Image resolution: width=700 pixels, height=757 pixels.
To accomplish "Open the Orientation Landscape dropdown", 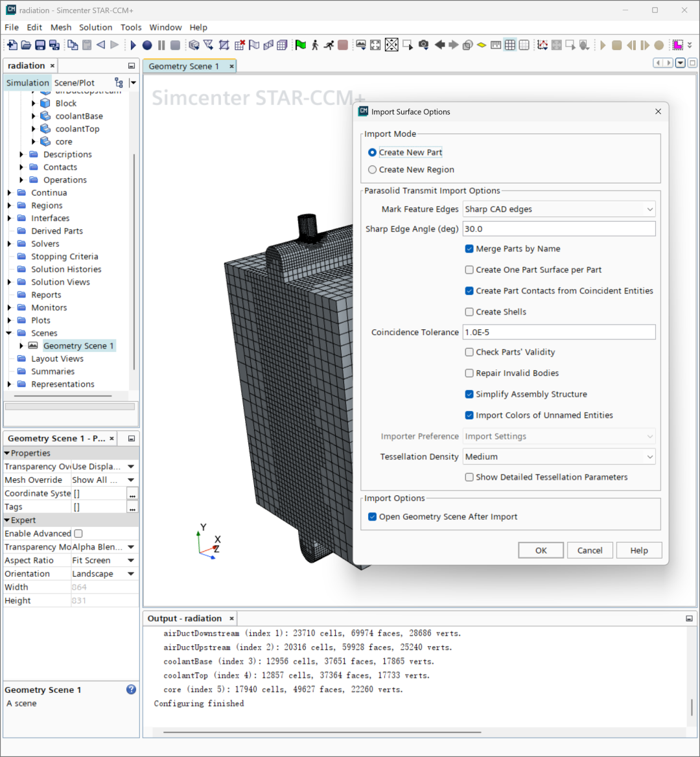I will (131, 574).
